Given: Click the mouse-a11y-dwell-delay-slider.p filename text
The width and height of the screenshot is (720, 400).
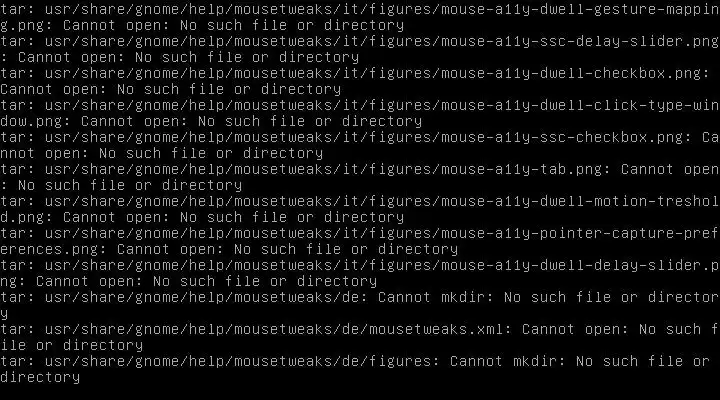Looking at the screenshot, I should pos(580,265).
